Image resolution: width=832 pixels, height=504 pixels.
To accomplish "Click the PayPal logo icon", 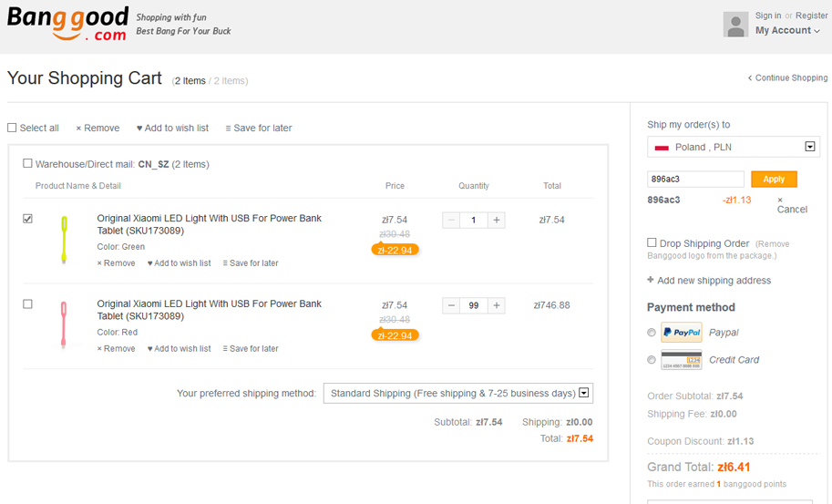I will (x=682, y=333).
